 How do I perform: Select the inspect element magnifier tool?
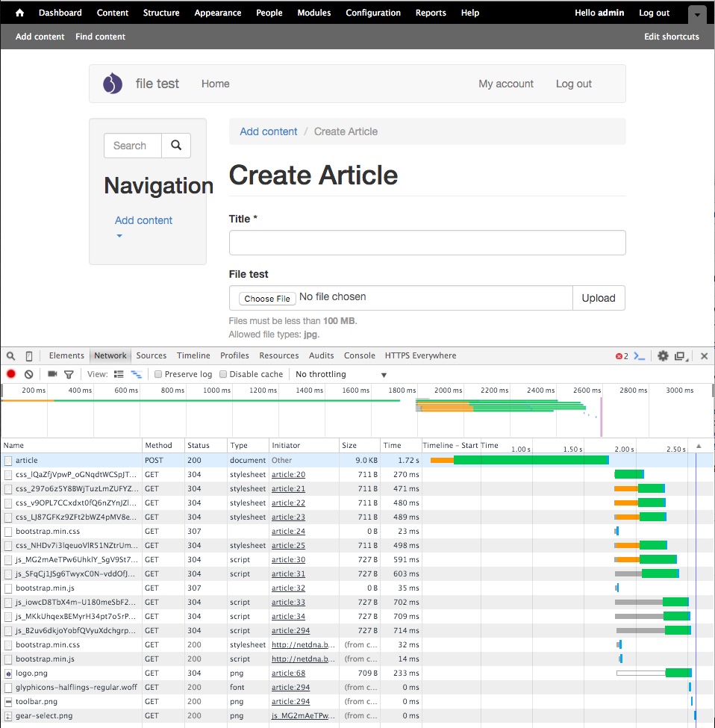10,355
